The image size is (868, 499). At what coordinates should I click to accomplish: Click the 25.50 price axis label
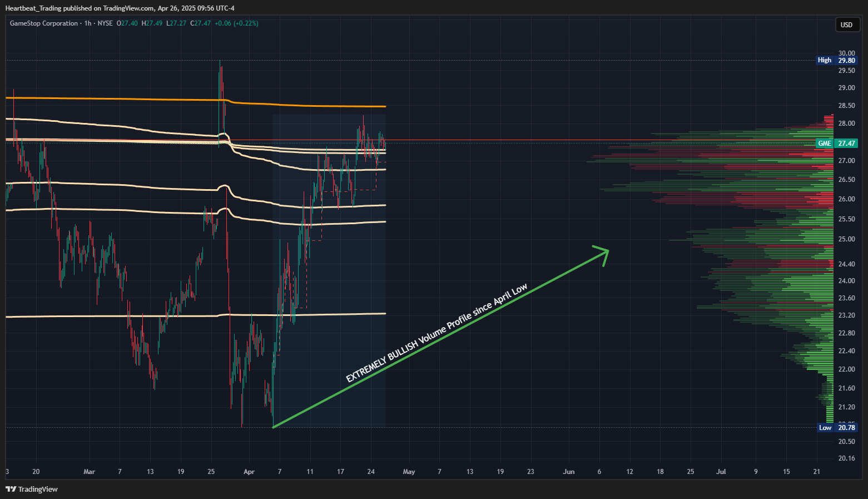pyautogui.click(x=847, y=219)
